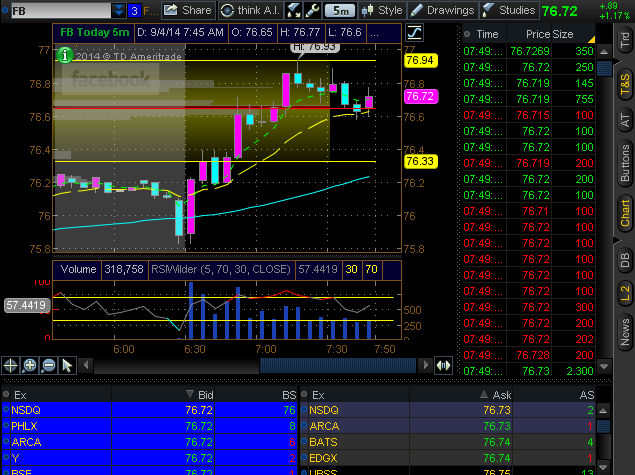Click the magenta 76.72 price bubble
635x475 pixels.
[420, 96]
